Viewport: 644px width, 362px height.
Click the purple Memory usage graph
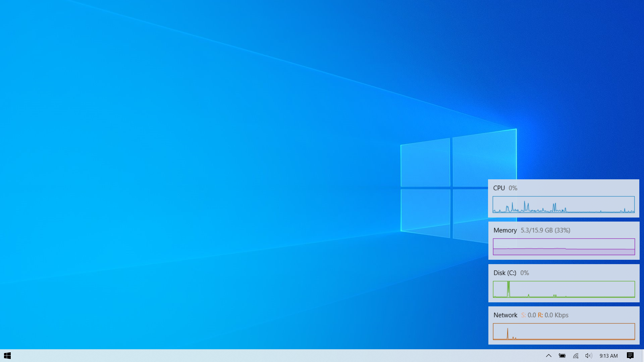[563, 247]
